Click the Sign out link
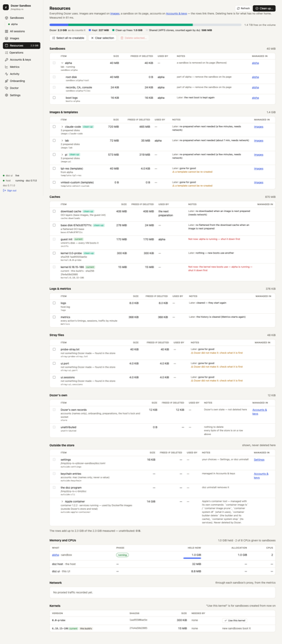 [10, 191]
